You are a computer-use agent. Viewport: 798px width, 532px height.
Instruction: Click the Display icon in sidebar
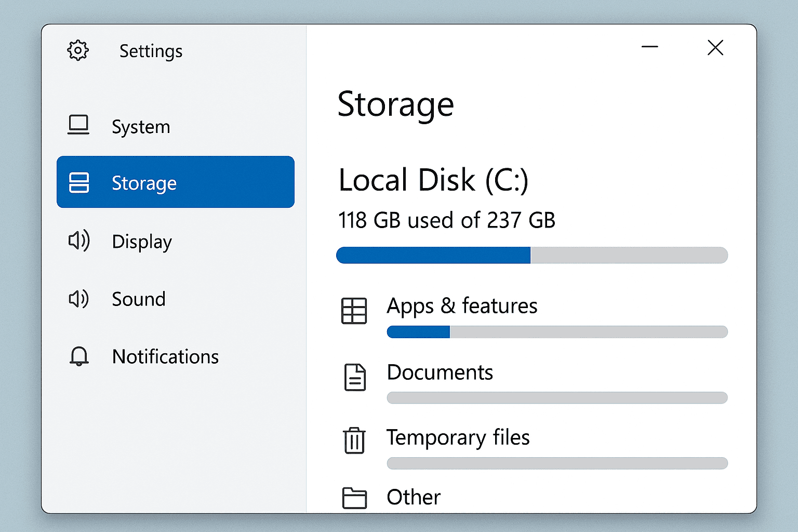(x=79, y=241)
